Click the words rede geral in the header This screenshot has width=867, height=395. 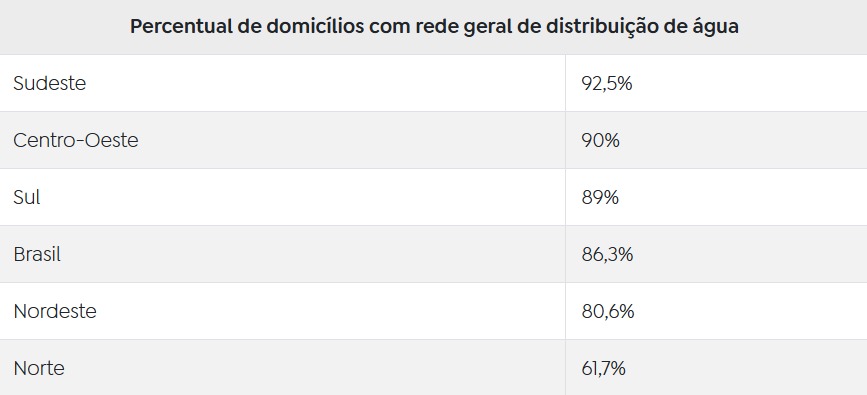click(x=464, y=28)
